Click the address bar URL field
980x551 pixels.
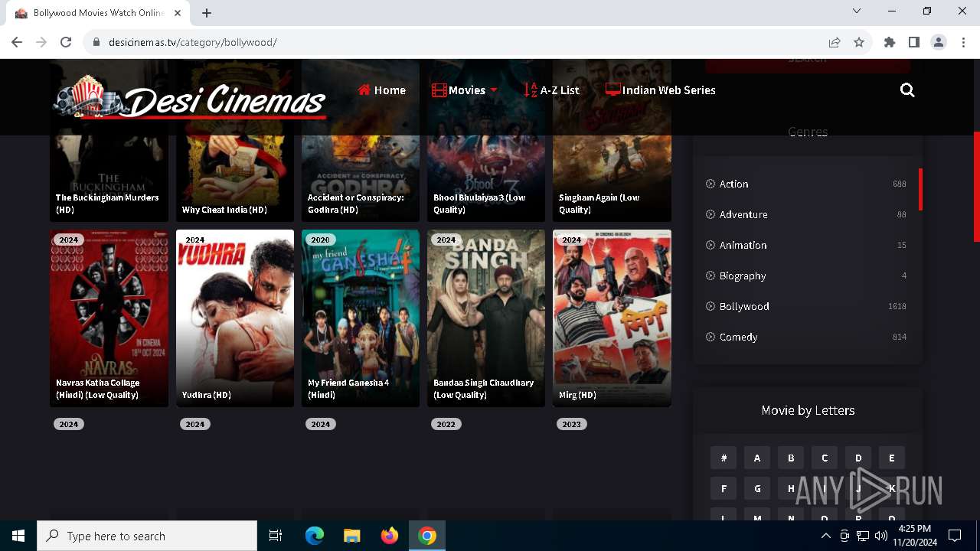(452, 42)
